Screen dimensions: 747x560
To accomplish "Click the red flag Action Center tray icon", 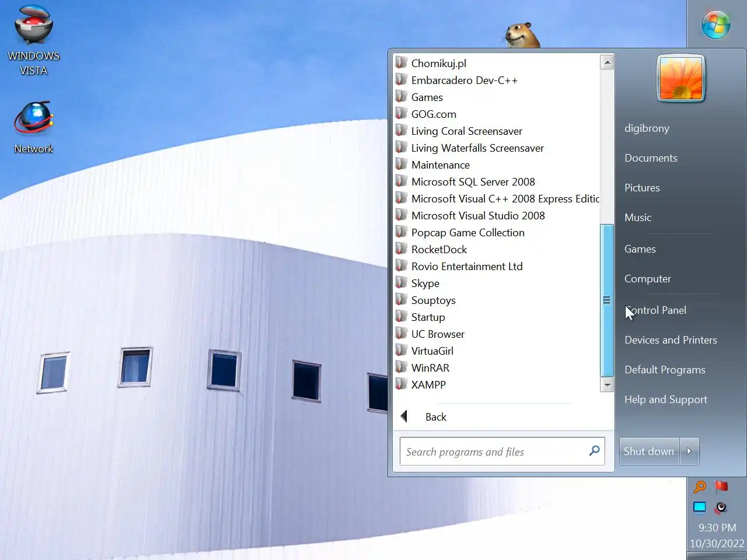I will tap(721, 487).
